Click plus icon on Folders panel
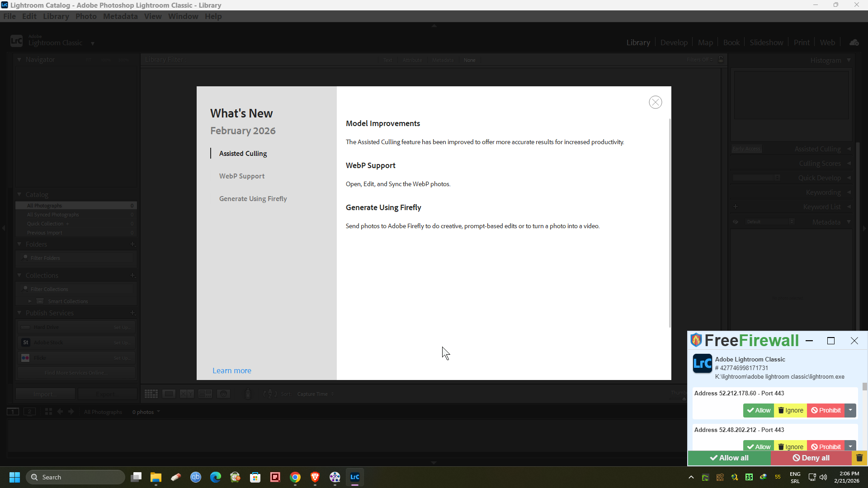 click(x=132, y=244)
